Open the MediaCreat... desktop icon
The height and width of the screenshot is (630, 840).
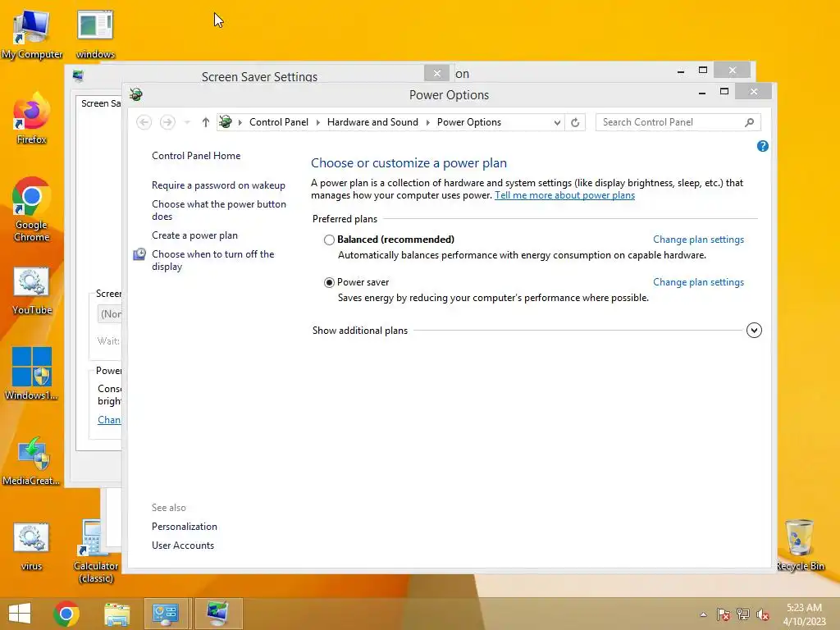pos(31,460)
